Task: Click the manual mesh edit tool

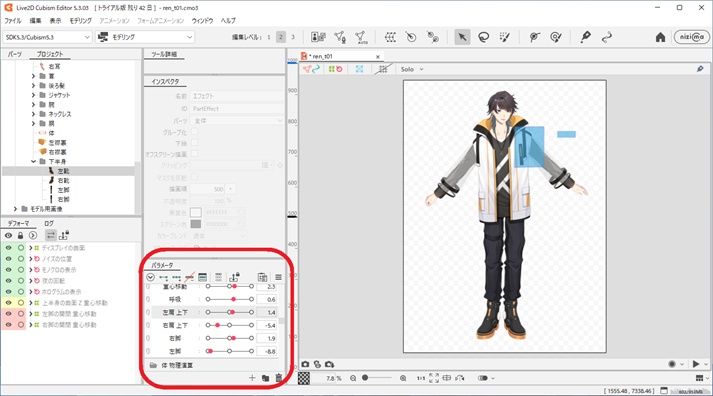Action: 340,37
